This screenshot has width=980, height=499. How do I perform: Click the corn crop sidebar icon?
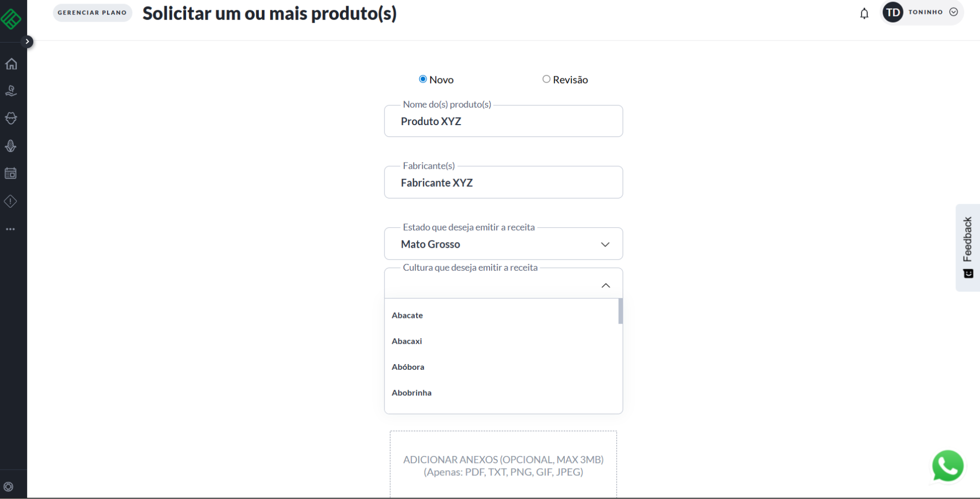[11, 146]
